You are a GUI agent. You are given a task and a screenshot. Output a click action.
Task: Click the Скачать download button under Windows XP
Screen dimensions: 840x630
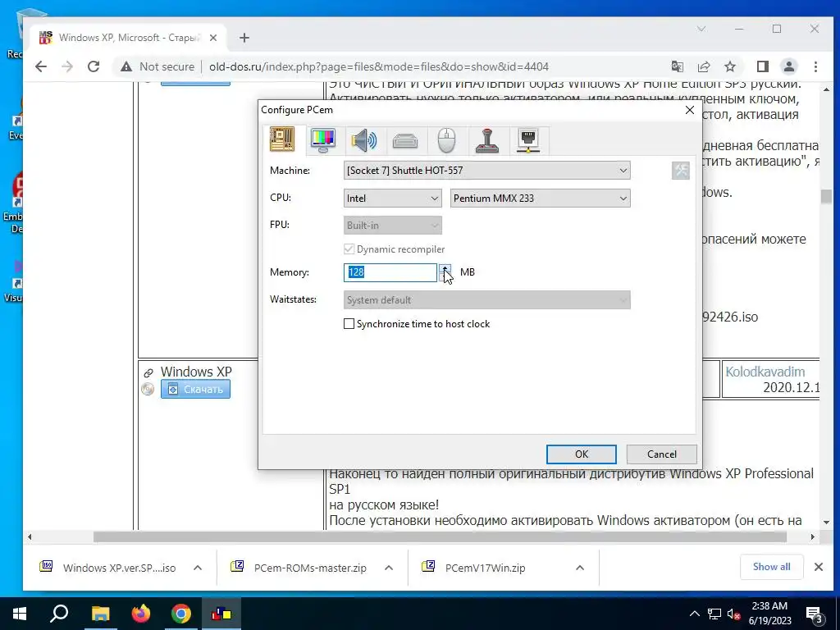195,389
